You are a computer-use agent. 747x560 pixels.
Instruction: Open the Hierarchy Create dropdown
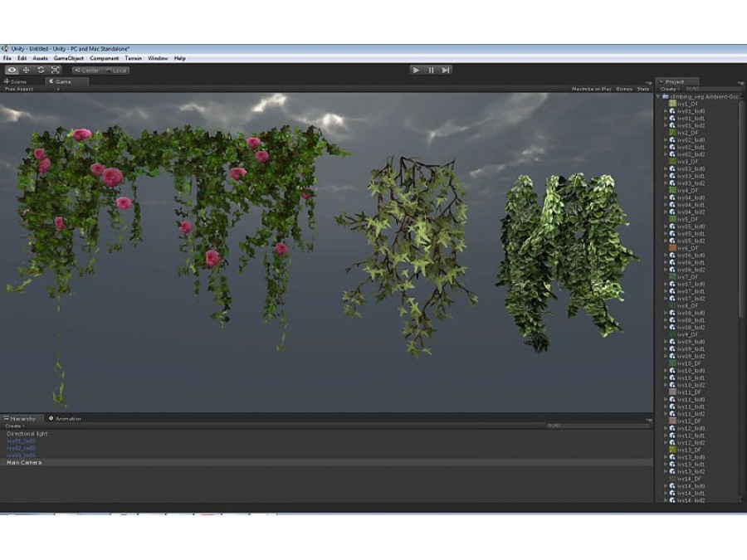click(14, 426)
